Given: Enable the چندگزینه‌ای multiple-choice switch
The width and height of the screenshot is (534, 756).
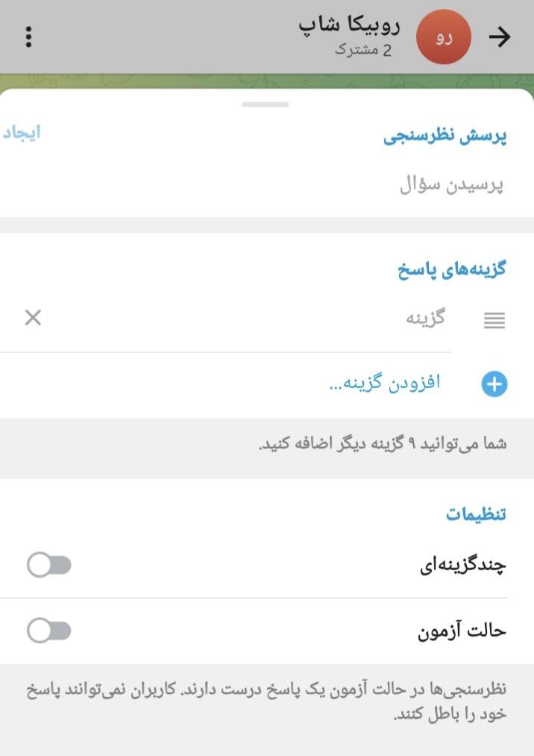Looking at the screenshot, I should click(49, 566).
